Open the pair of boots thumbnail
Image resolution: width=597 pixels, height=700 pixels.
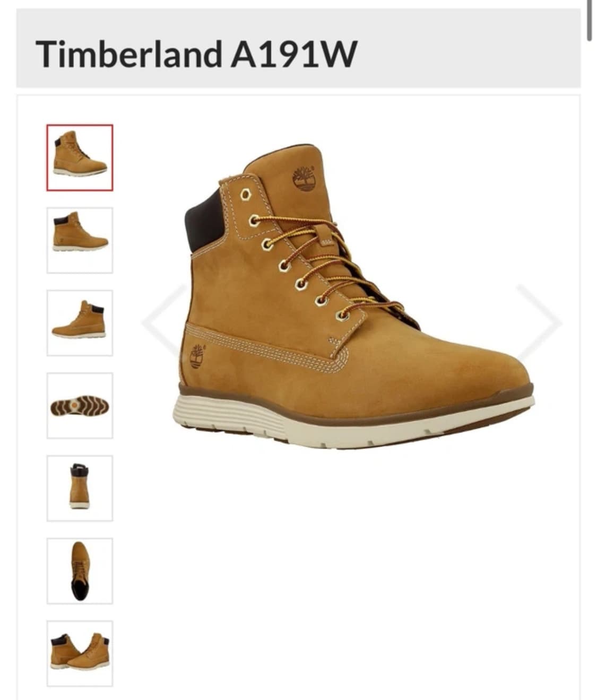click(x=80, y=654)
